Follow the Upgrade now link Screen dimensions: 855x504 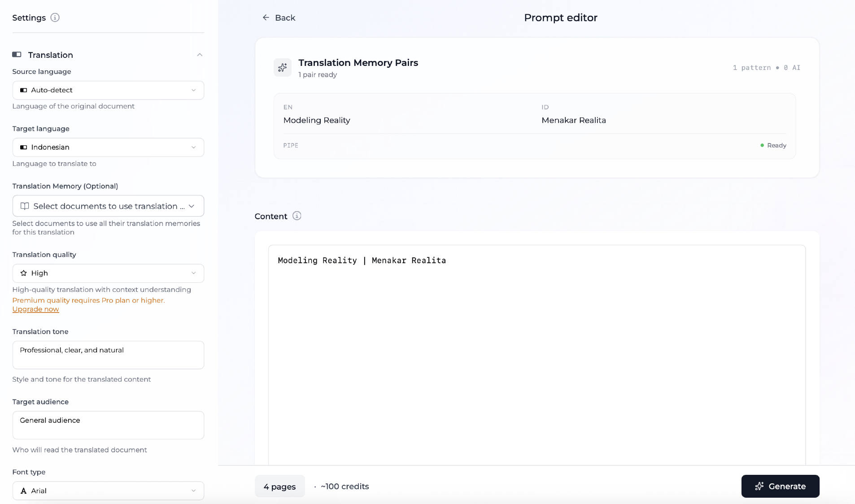click(x=35, y=309)
